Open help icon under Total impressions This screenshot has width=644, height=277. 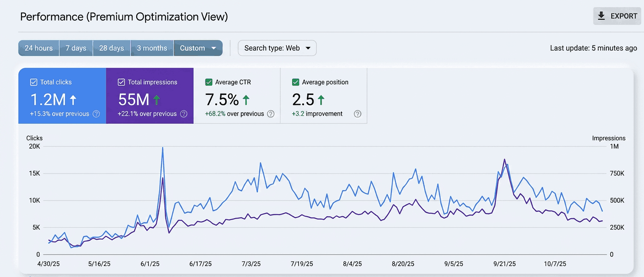tap(184, 114)
